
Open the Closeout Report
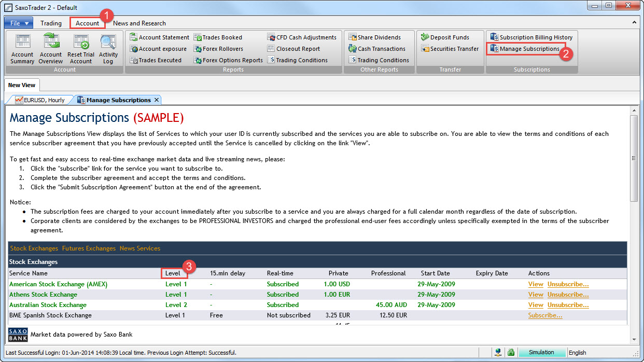[x=293, y=49]
